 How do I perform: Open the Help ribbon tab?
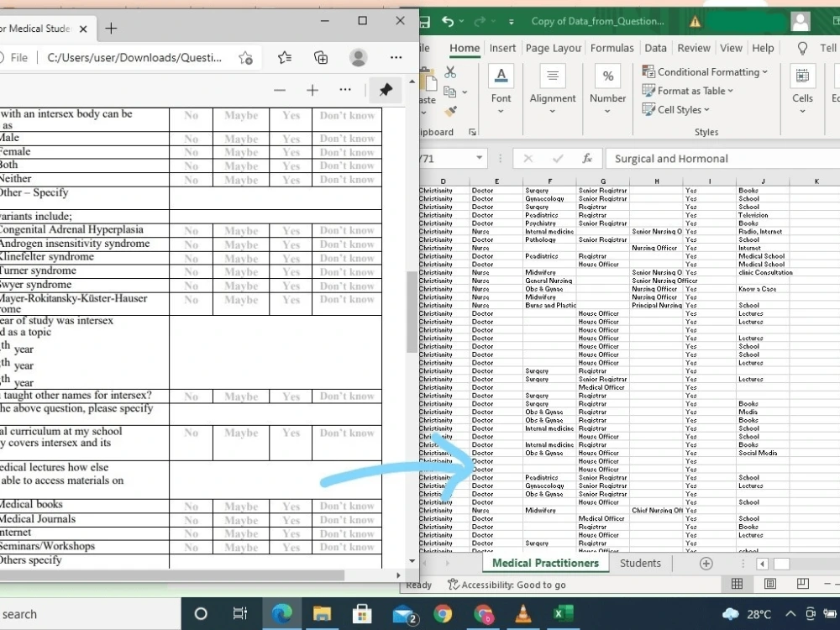pyautogui.click(x=763, y=48)
